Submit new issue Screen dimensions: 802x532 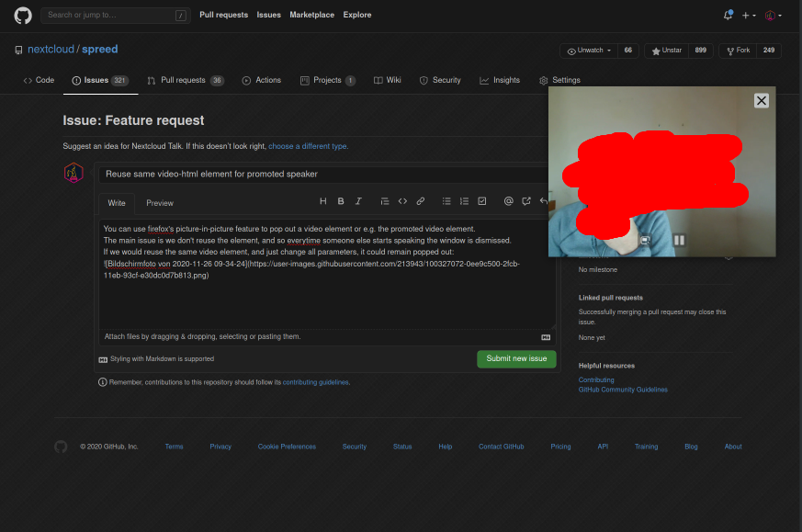[516, 359]
